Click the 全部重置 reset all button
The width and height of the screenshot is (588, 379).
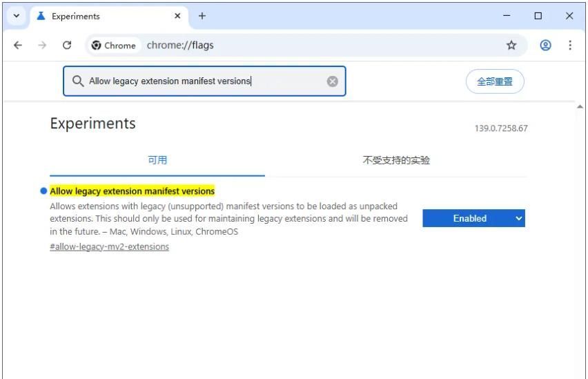pyautogui.click(x=495, y=81)
